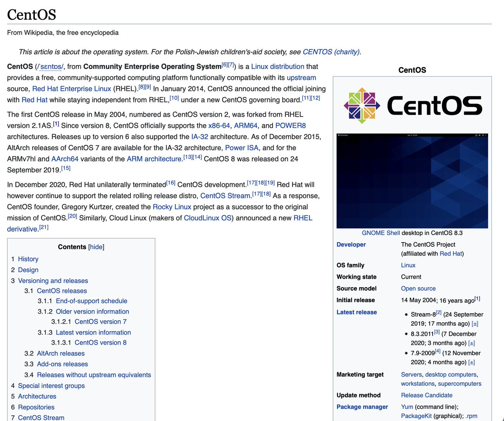Follow the upstream link

(301, 78)
